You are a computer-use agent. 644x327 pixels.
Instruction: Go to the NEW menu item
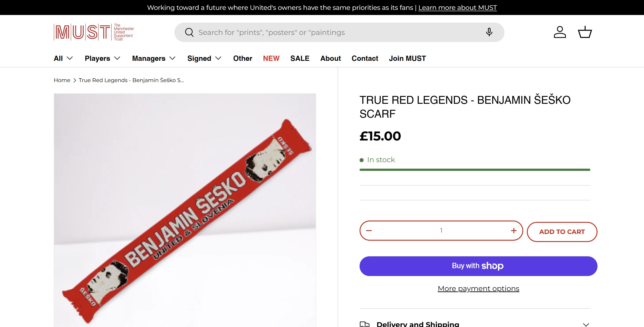[x=271, y=58]
